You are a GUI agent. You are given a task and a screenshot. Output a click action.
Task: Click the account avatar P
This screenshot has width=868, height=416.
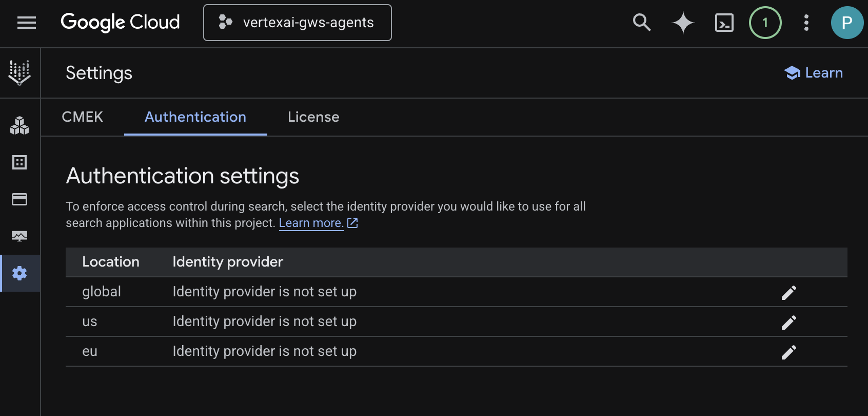[847, 23]
